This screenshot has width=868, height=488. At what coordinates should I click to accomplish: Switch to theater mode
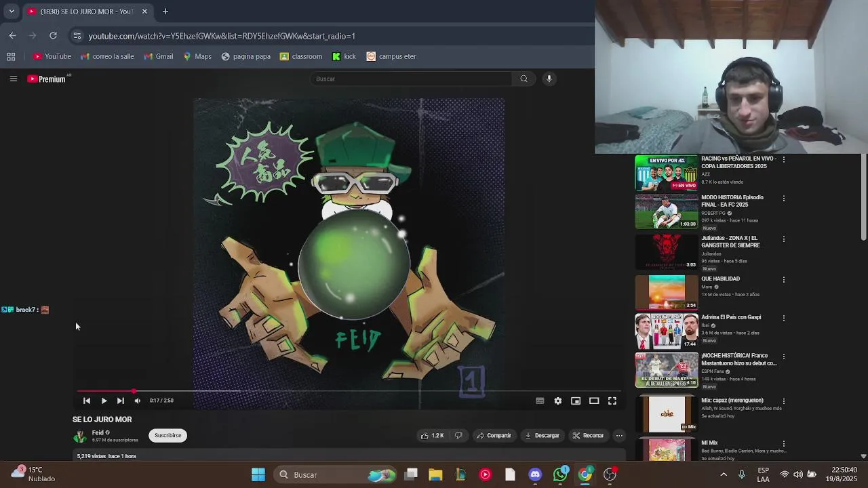pyautogui.click(x=594, y=401)
